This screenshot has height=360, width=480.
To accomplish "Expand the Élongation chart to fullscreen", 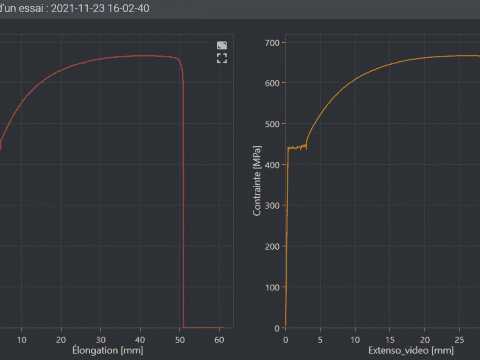I will (x=222, y=58).
